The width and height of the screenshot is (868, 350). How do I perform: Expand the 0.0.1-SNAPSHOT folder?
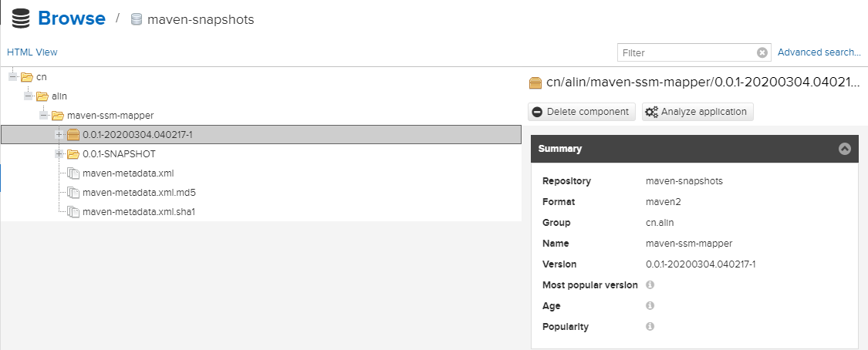point(59,154)
